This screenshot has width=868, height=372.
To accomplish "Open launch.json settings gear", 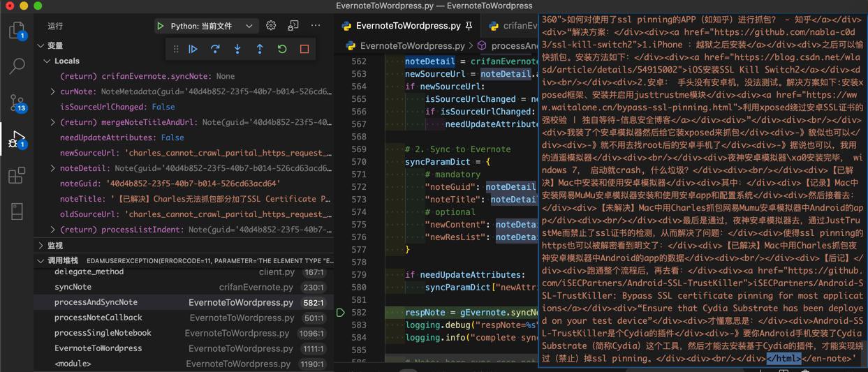I will (271, 26).
